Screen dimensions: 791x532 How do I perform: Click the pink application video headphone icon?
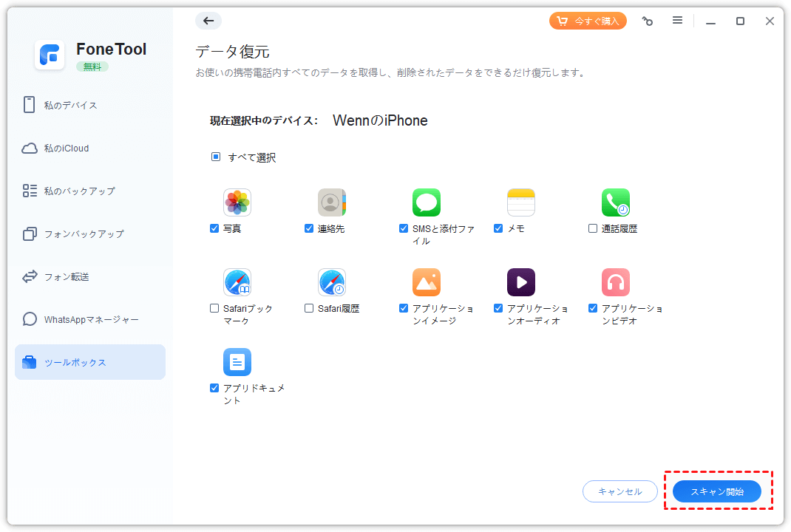616,282
